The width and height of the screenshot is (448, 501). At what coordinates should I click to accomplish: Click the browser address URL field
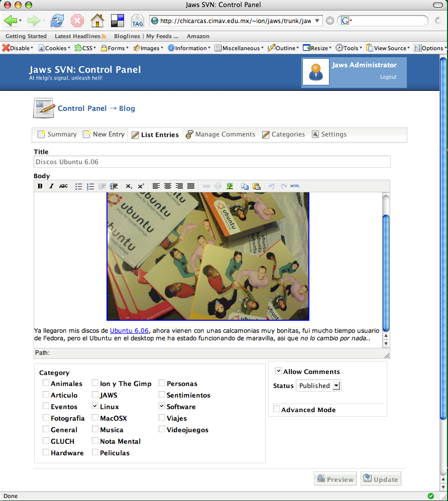(236, 21)
